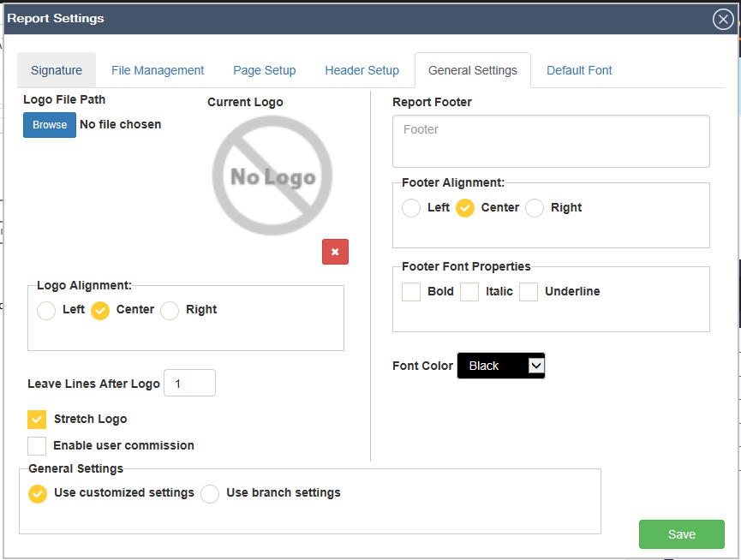Set footer alignment to Right

coord(535,208)
